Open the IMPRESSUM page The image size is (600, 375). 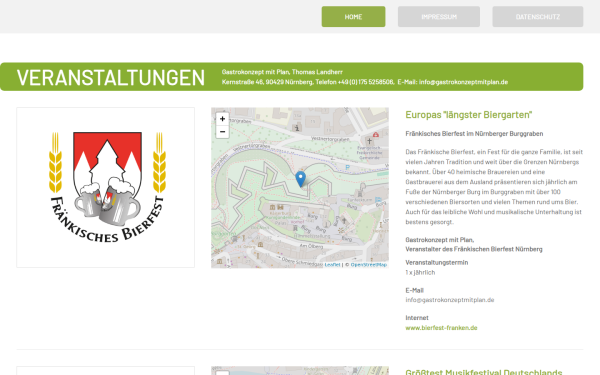(x=439, y=16)
